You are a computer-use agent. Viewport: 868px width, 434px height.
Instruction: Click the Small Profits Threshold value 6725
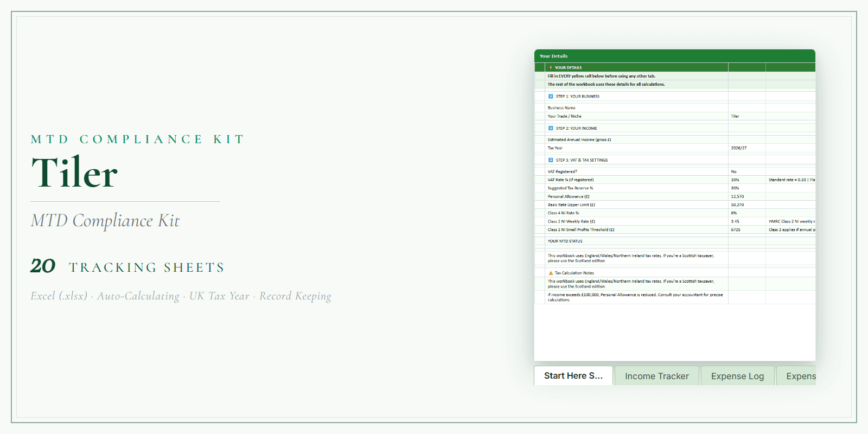(x=746, y=229)
